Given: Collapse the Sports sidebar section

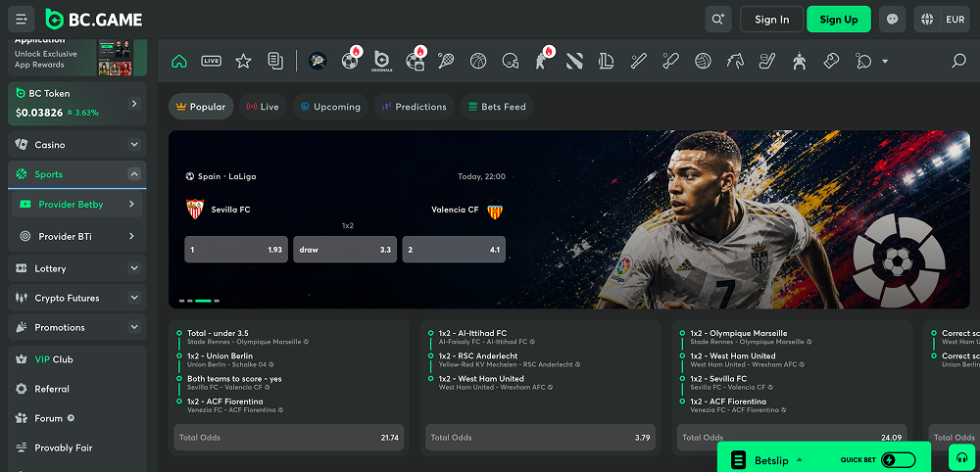Looking at the screenshot, I should (134, 174).
